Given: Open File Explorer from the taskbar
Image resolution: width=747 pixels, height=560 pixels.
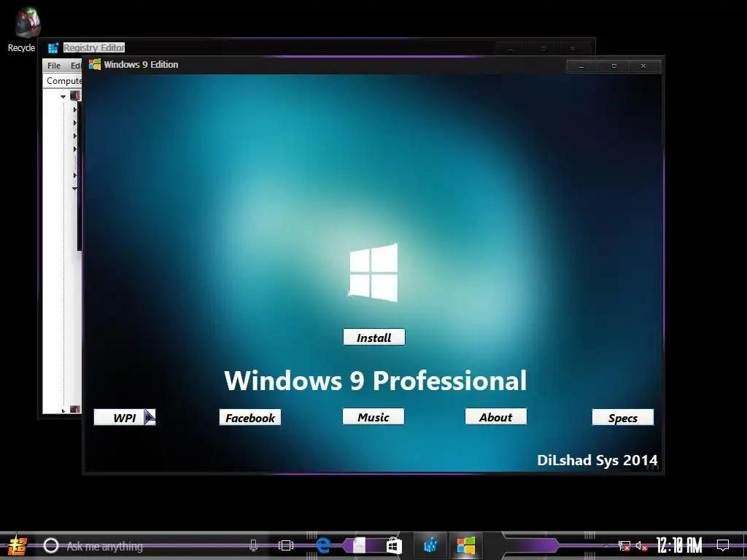Looking at the screenshot, I should (x=359, y=545).
